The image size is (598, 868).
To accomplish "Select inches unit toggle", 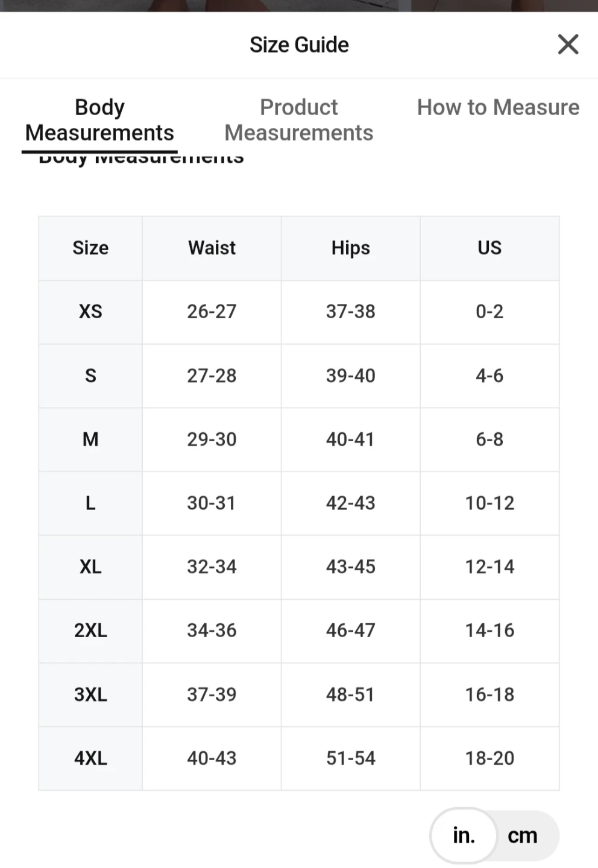I will tap(464, 835).
